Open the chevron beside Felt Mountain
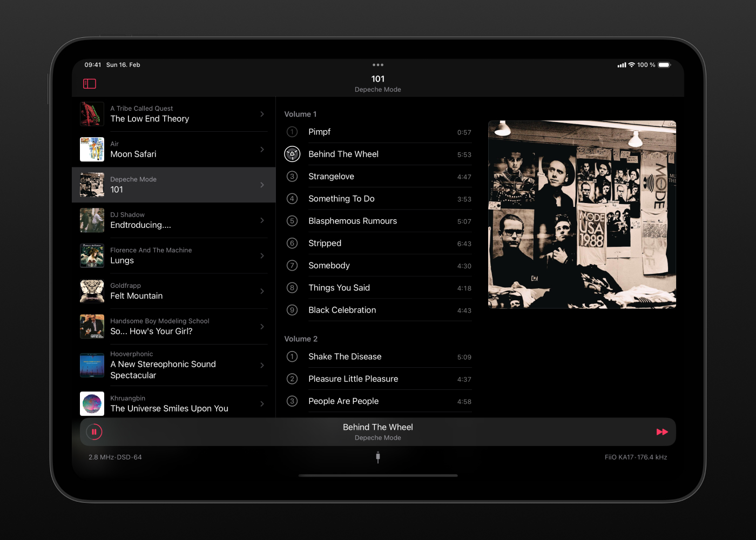This screenshot has width=756, height=540. pos(262,291)
